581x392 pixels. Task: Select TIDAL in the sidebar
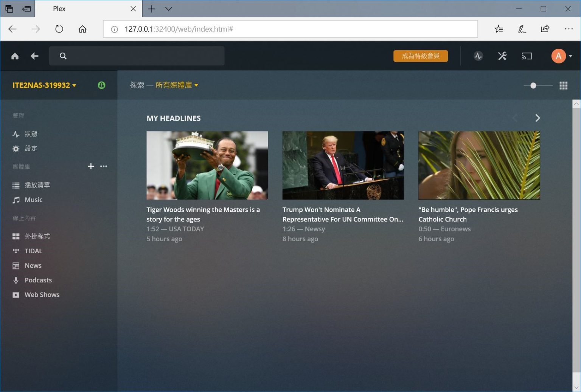(33, 251)
